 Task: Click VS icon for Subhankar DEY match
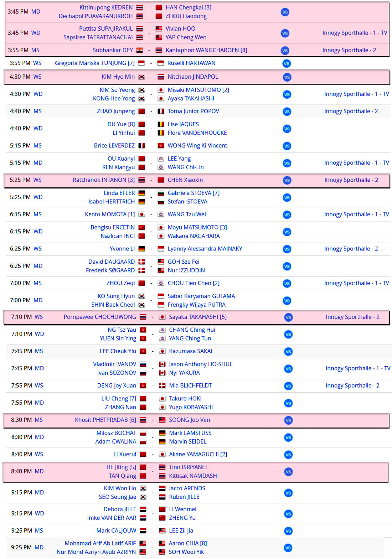click(285, 51)
